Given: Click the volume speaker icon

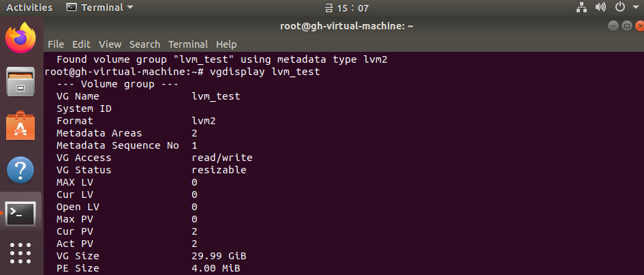Looking at the screenshot, I should (600, 8).
